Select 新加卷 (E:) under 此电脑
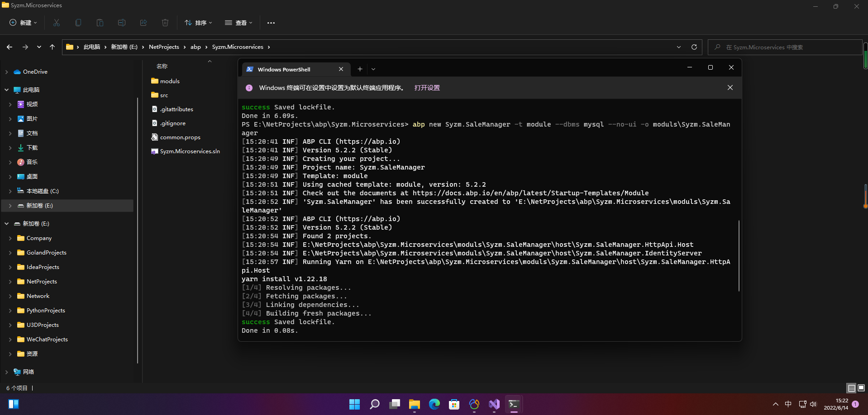Screen dimensions: 868x415 68,206
